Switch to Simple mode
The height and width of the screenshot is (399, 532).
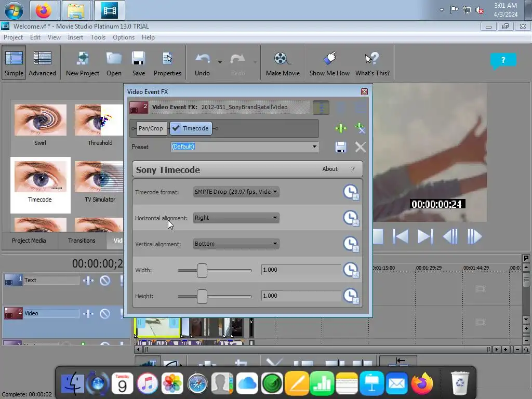[14, 63]
